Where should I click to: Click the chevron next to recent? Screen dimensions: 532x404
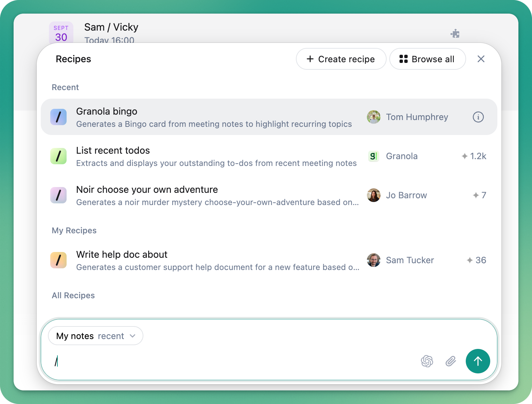coord(132,336)
